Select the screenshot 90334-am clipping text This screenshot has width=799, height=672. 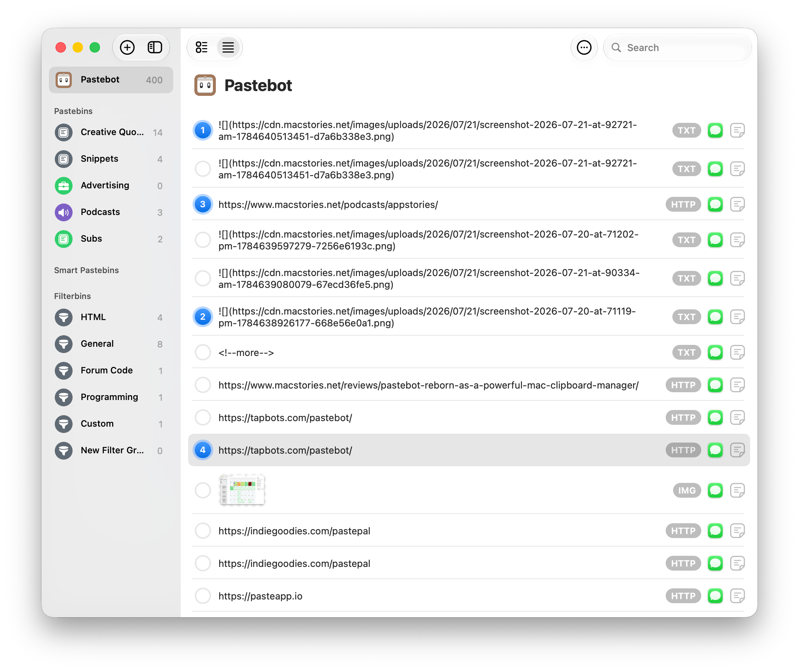point(429,279)
